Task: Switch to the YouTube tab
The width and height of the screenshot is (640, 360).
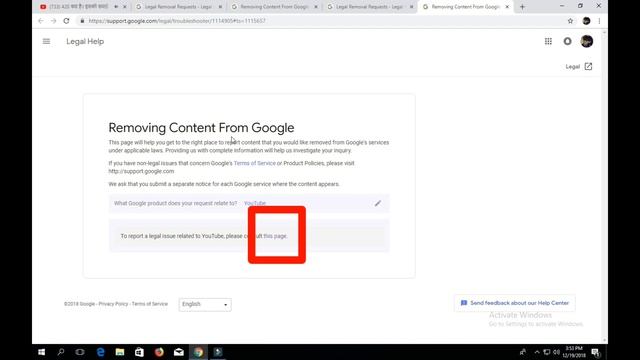Action: [78, 7]
